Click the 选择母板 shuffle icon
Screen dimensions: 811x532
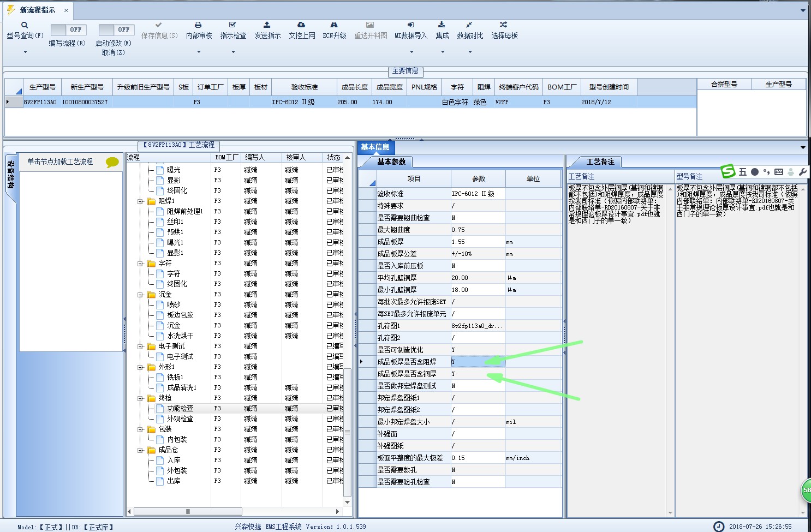(x=504, y=25)
